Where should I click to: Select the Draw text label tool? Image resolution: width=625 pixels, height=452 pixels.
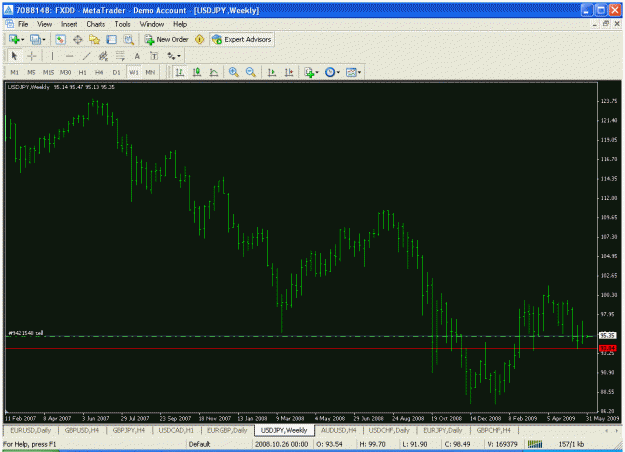pyautogui.click(x=154, y=56)
